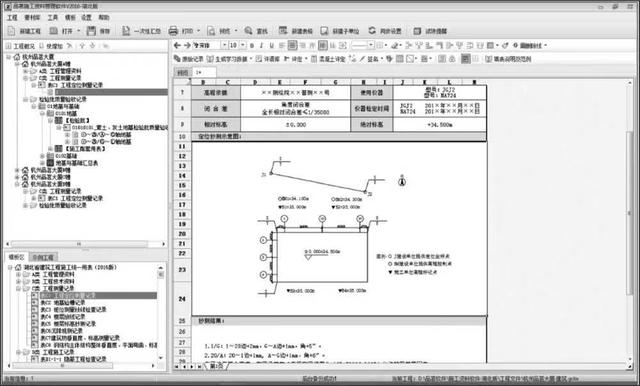
Task: Click the 查找 (find) toolbar button
Action: [256, 31]
